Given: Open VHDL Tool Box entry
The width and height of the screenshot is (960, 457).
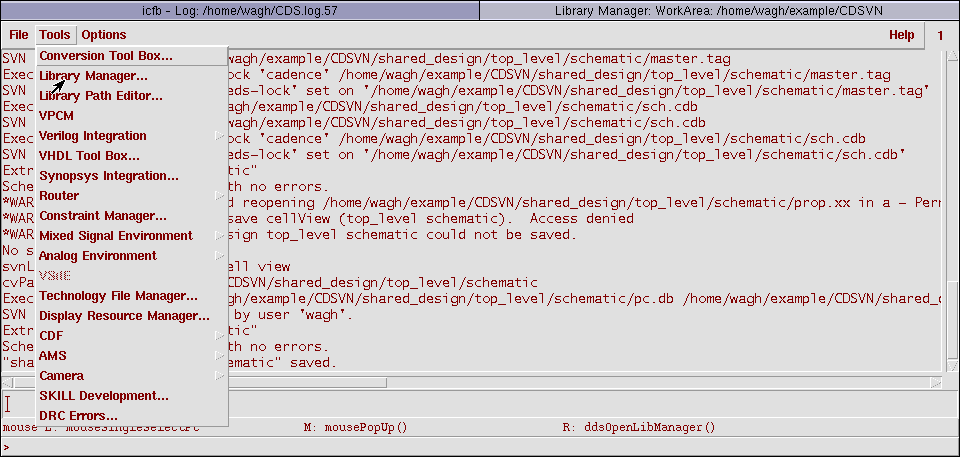Looking at the screenshot, I should click(89, 156).
